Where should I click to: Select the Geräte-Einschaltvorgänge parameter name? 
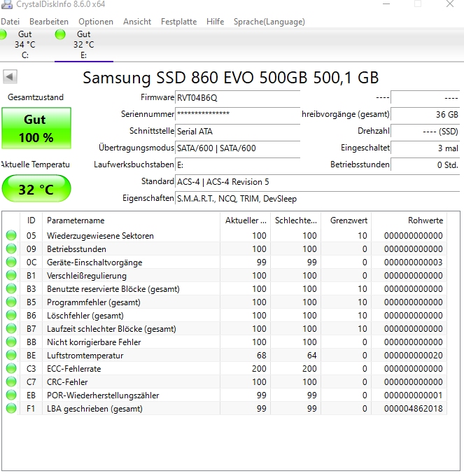point(94,262)
